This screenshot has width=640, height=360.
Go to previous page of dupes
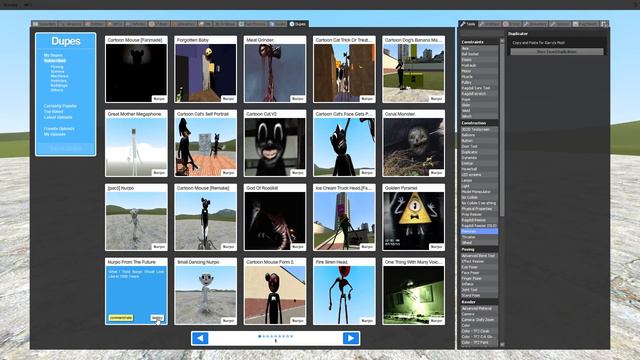200,338
